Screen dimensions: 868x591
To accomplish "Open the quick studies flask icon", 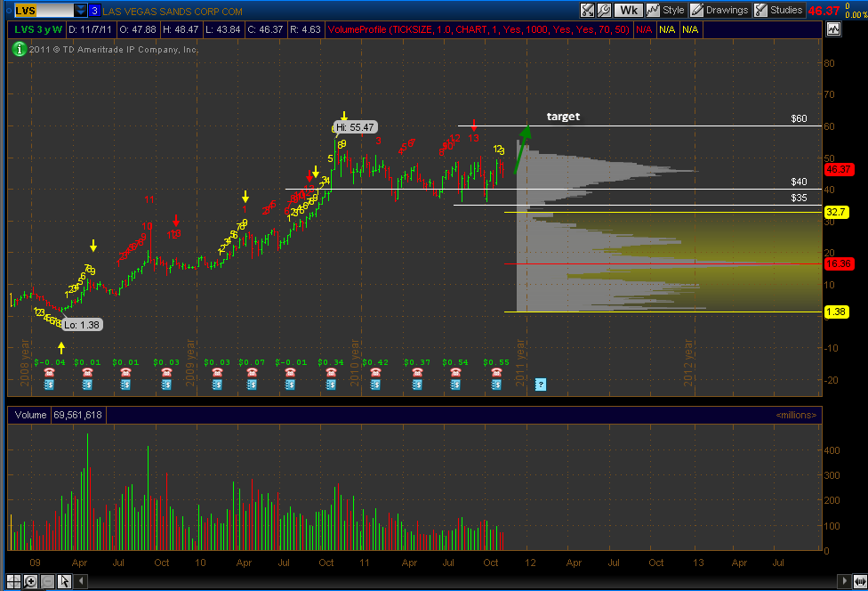I will tap(587, 10).
